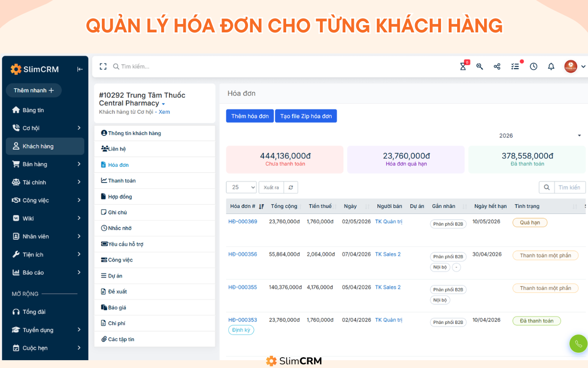Viewport: 588px width, 368px height.
Task: Open Thông tin khách hàng tab
Action: tap(154, 133)
